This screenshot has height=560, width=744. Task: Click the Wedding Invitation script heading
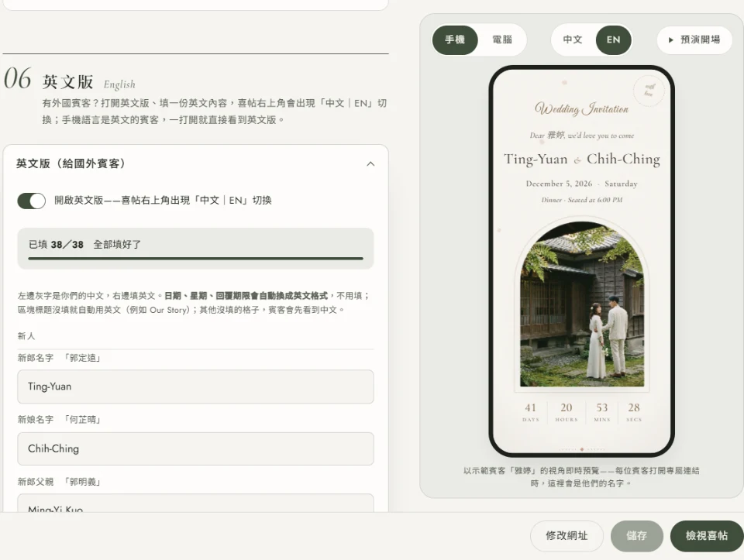[x=582, y=109]
